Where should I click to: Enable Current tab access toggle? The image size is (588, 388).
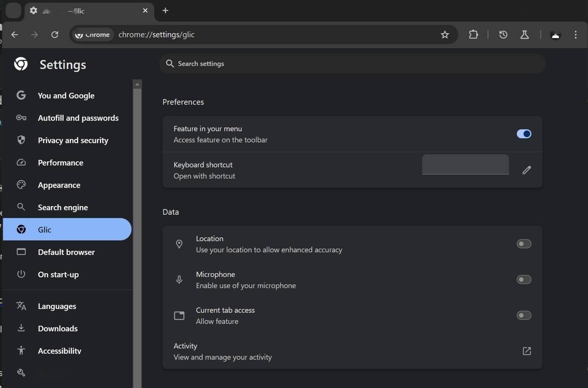[x=524, y=315]
